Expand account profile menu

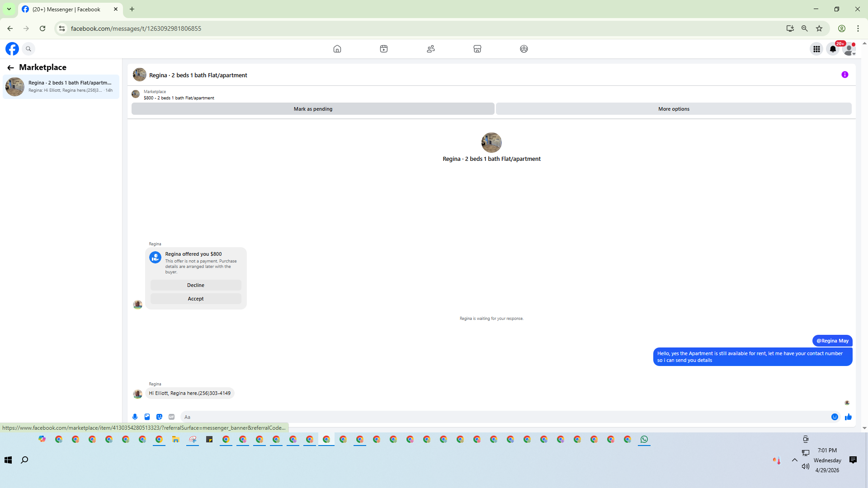click(x=849, y=49)
